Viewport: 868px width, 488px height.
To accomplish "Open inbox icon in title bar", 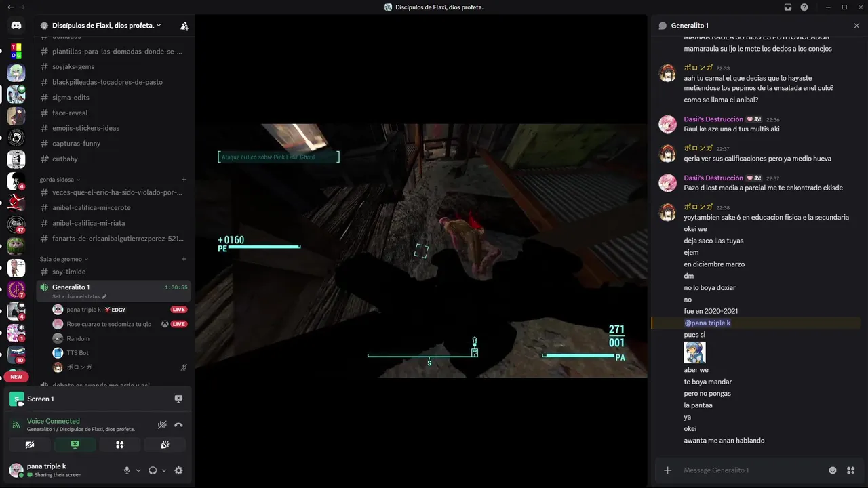I will coord(788,7).
